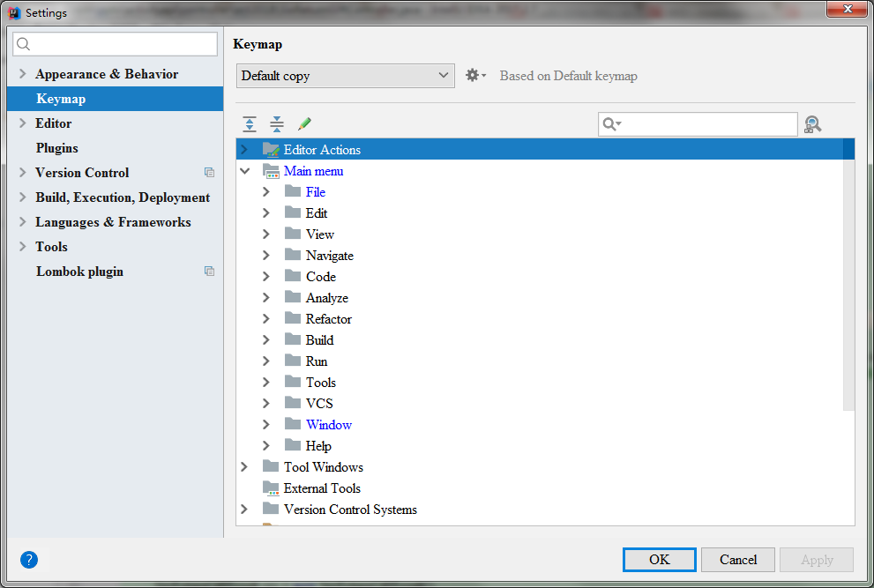Click the Expand All toolbar icon
The width and height of the screenshot is (874, 588).
250,123
